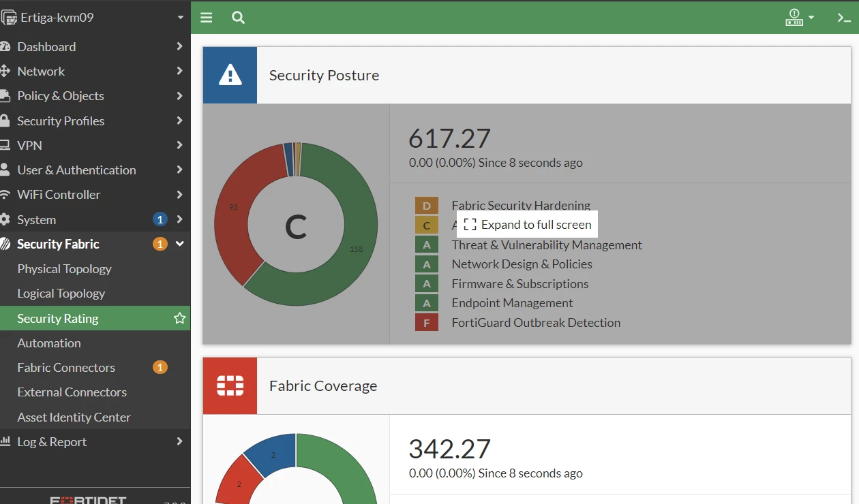
Task: Expand the VPN menu chevron
Action: (179, 145)
